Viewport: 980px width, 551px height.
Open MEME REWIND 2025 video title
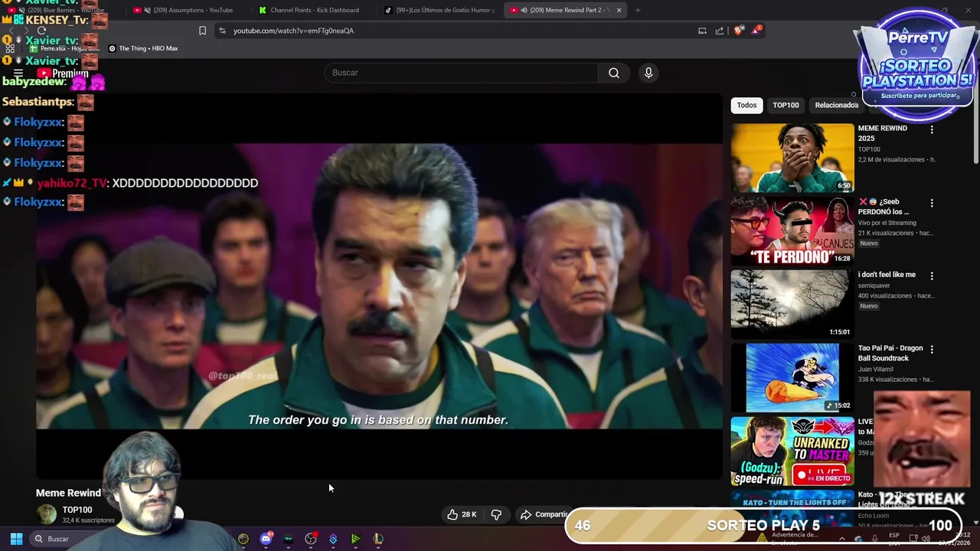click(x=882, y=133)
